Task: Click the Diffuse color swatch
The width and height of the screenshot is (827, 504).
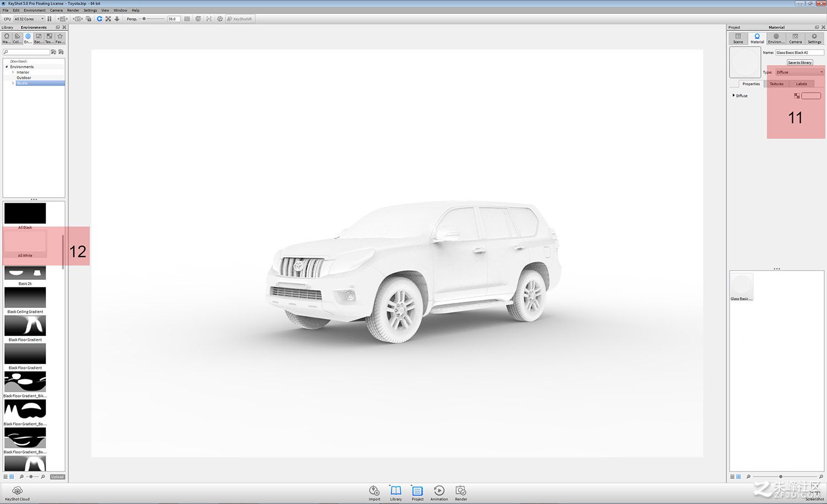Action: point(811,96)
